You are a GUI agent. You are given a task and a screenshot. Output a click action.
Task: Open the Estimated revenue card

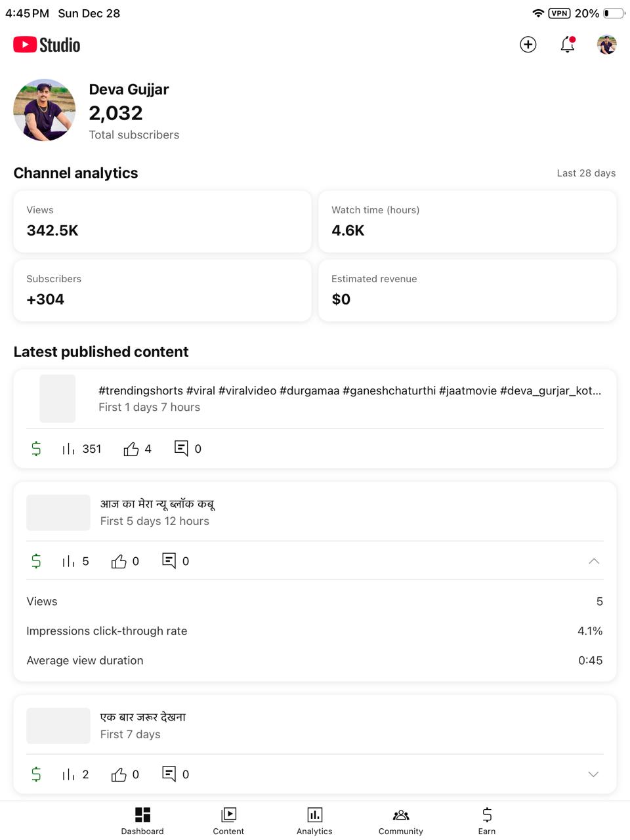click(x=467, y=291)
